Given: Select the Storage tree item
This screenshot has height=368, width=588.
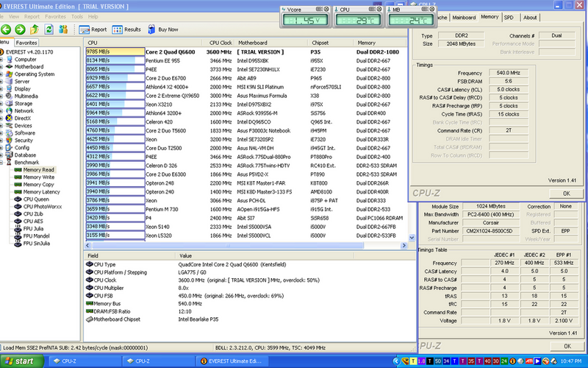Looking at the screenshot, I should pos(24,103).
